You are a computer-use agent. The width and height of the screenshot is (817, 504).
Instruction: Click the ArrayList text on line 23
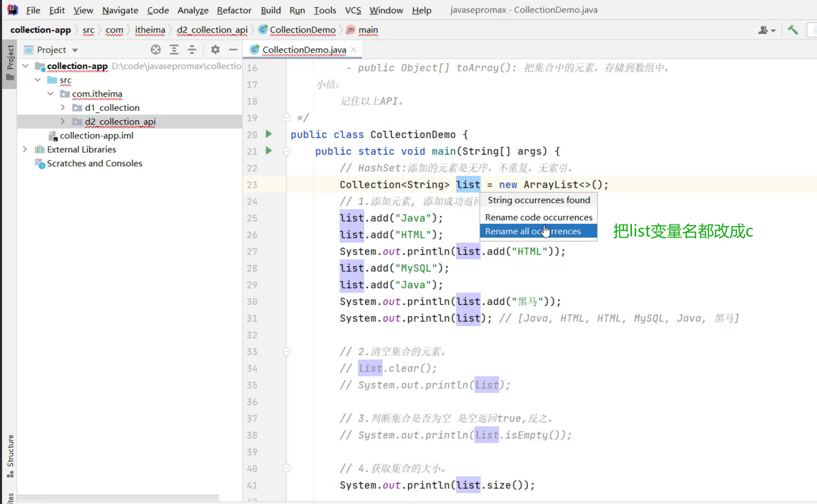551,185
